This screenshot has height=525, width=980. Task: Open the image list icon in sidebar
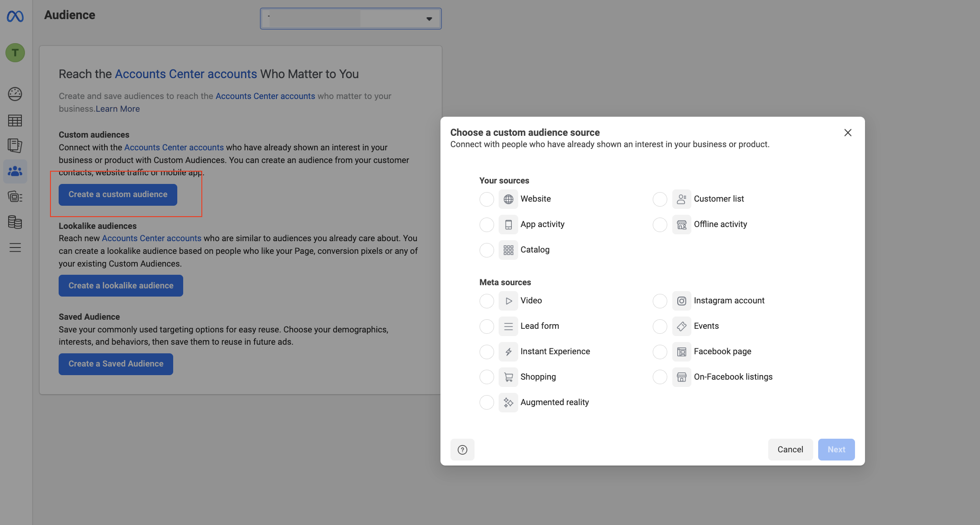(15, 197)
